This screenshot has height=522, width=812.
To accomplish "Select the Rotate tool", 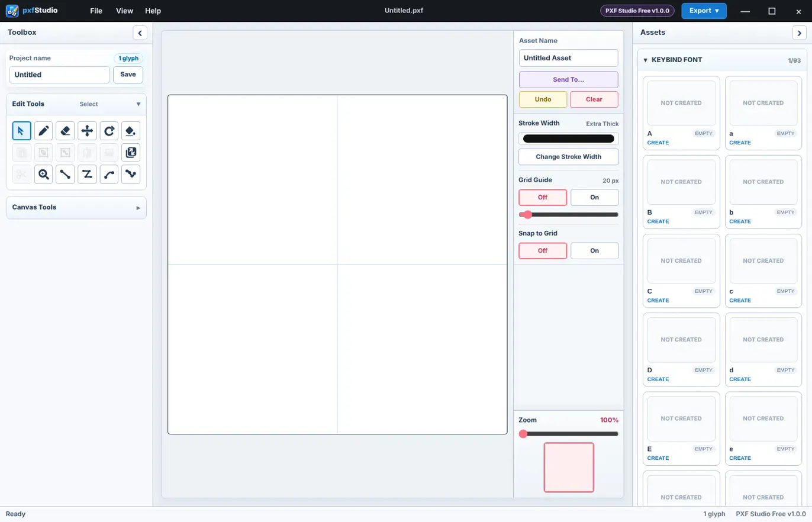I will [109, 131].
